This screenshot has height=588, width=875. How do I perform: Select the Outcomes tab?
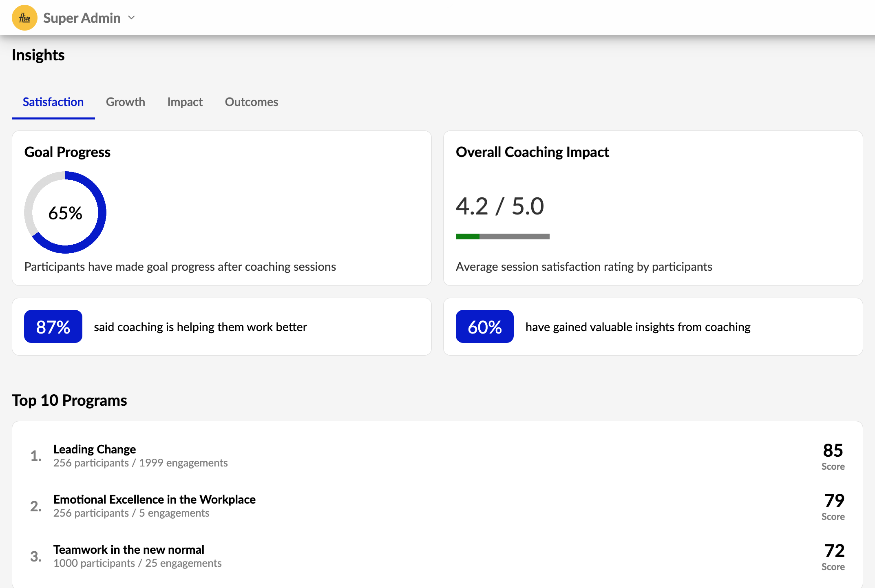coord(251,102)
